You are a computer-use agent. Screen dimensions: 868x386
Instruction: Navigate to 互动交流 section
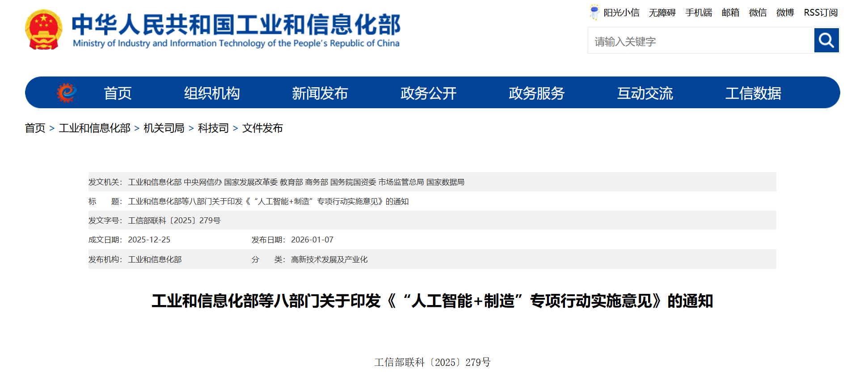(645, 93)
